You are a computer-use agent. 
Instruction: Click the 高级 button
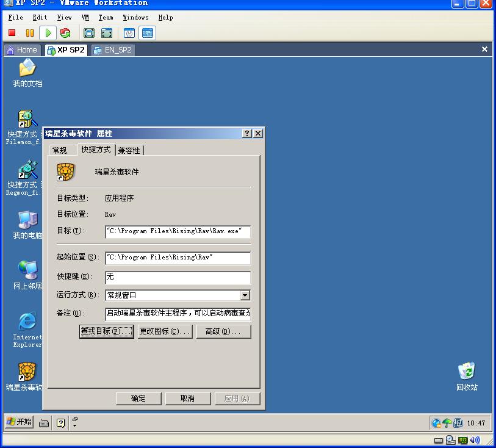(224, 331)
